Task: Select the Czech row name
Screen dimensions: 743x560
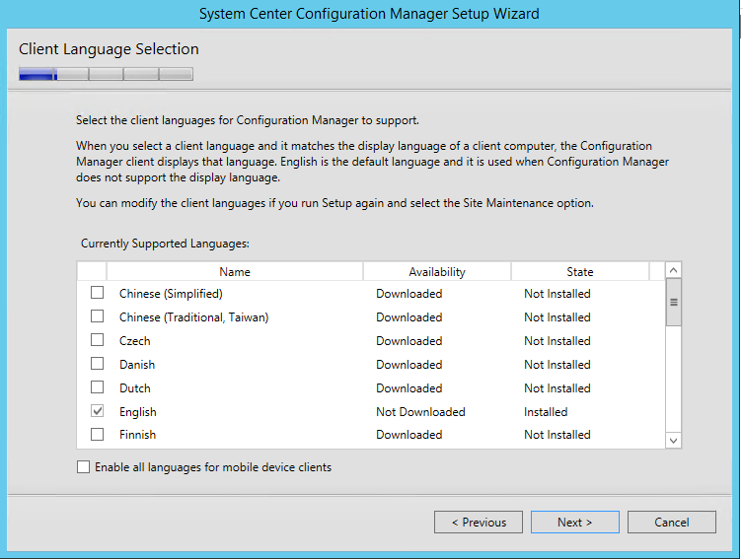Action: pyautogui.click(x=134, y=341)
